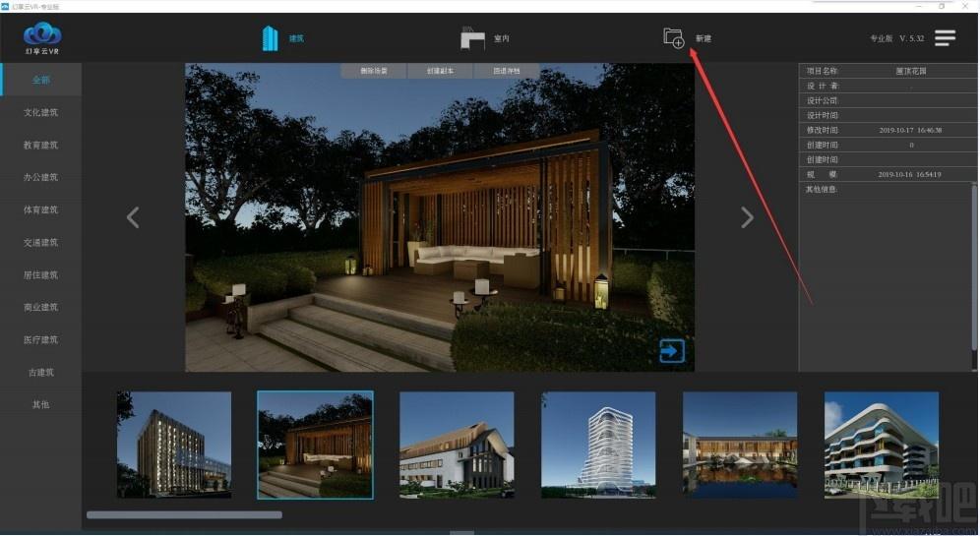This screenshot has width=980, height=536.
Task: Click the 2019-10-16 timestamp value
Action: point(909,174)
